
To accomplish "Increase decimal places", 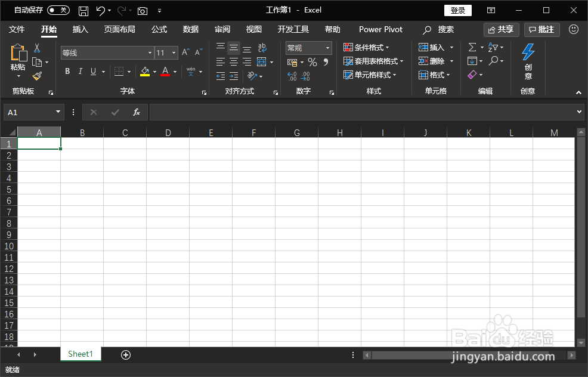I will point(292,76).
